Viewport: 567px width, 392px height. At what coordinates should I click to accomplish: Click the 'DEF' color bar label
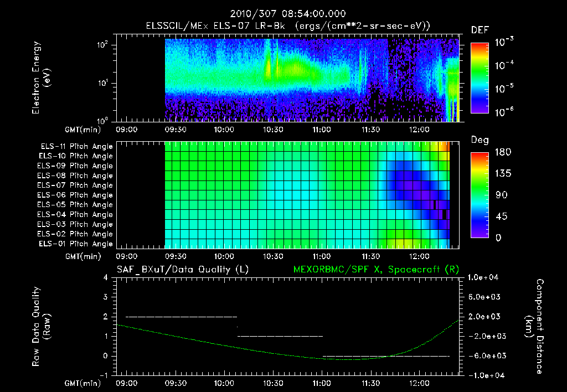(x=480, y=30)
